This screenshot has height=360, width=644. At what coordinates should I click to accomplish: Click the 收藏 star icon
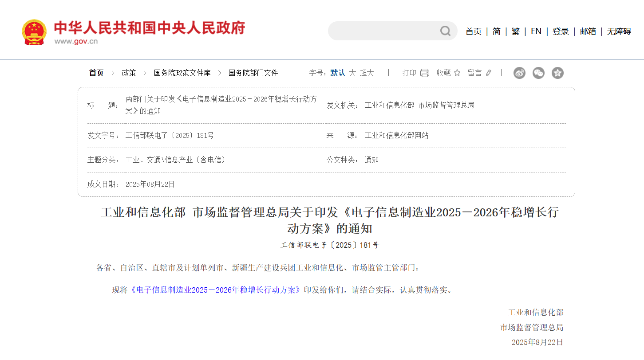tap(457, 73)
